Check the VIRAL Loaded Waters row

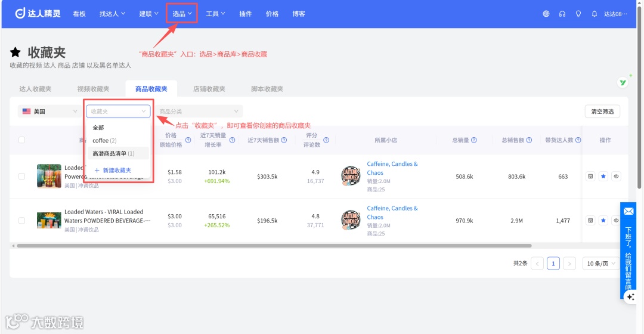[22, 221]
